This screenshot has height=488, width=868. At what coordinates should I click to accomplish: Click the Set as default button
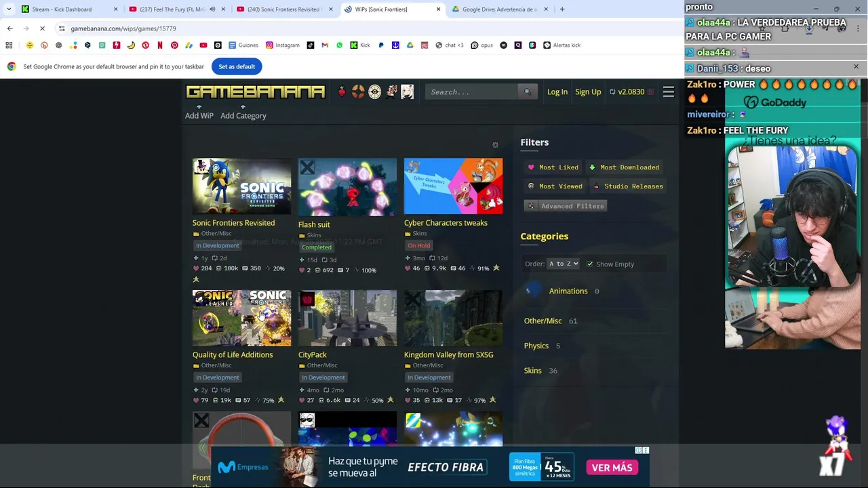coord(237,66)
